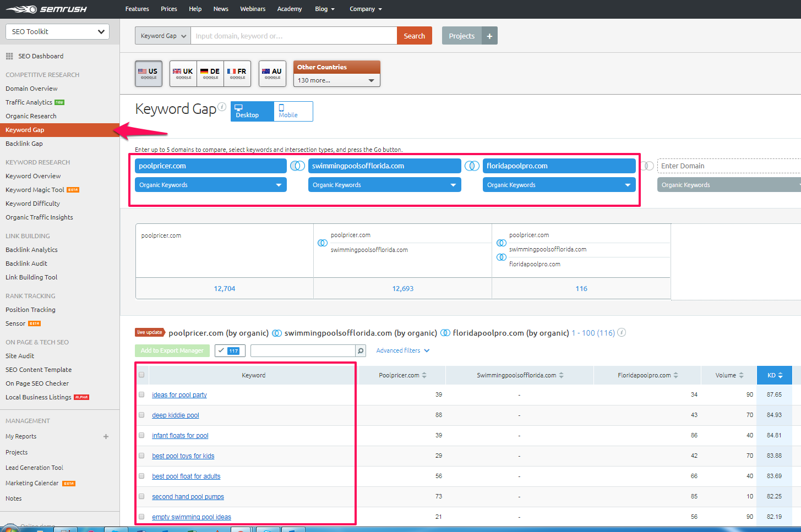This screenshot has width=801, height=532.
Task: Sort by Poolpricer.com column arrows
Action: pyautogui.click(x=424, y=375)
